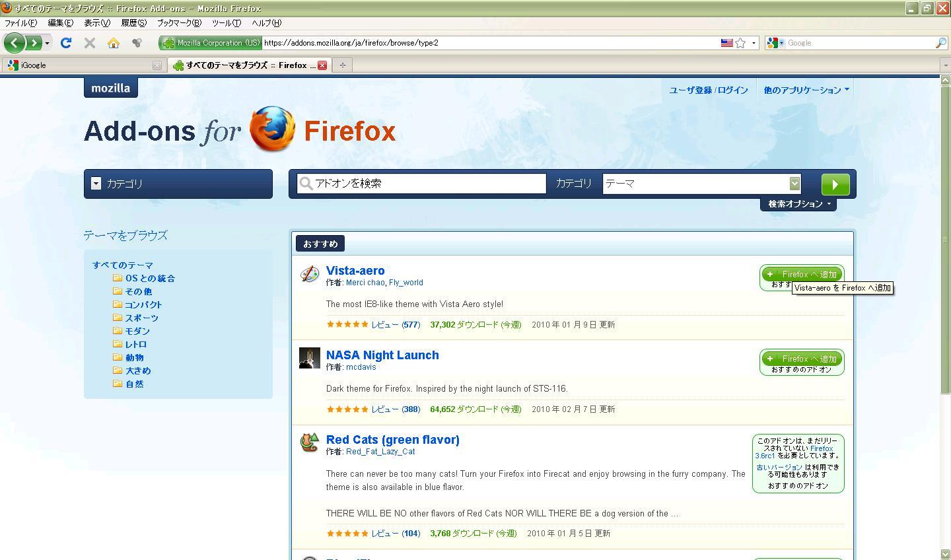Viewport: 951px width, 560px height.
Task: Open the ファイル menu
Action: [x=21, y=23]
